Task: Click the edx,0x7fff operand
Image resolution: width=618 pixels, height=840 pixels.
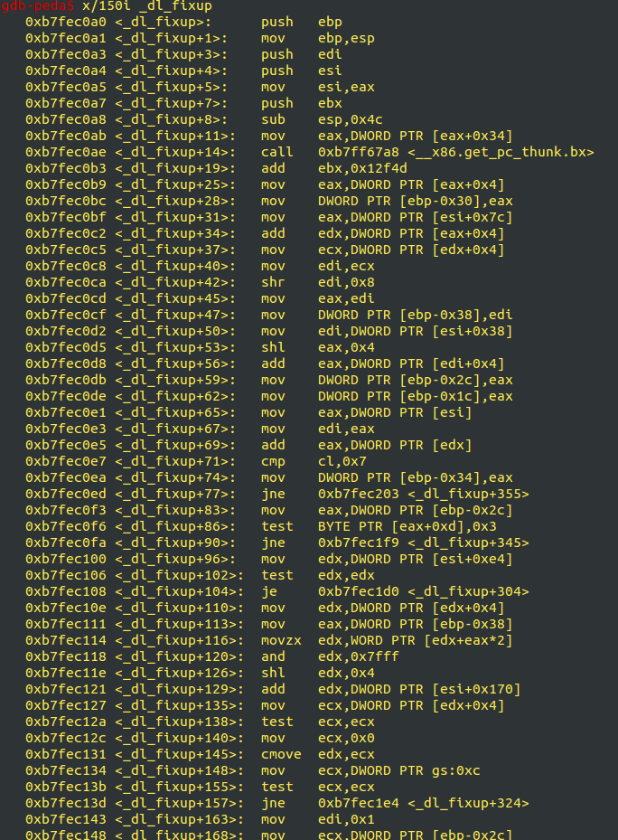Action: point(359,656)
